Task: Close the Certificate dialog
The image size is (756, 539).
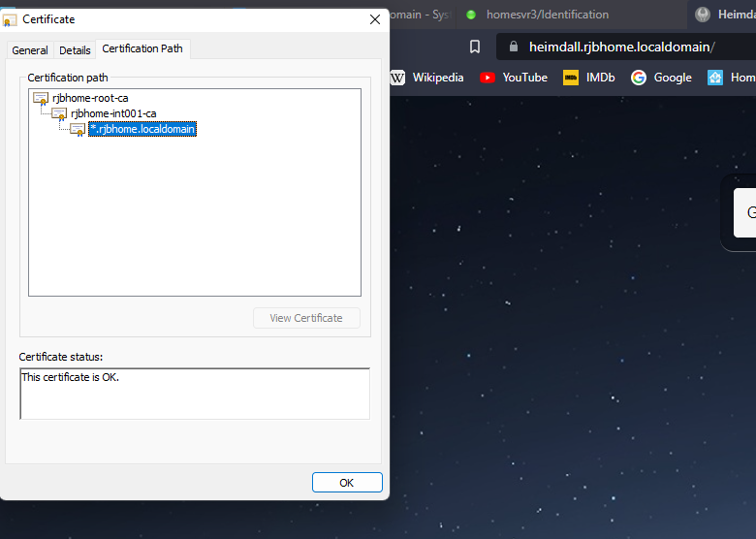Action: 375,19
